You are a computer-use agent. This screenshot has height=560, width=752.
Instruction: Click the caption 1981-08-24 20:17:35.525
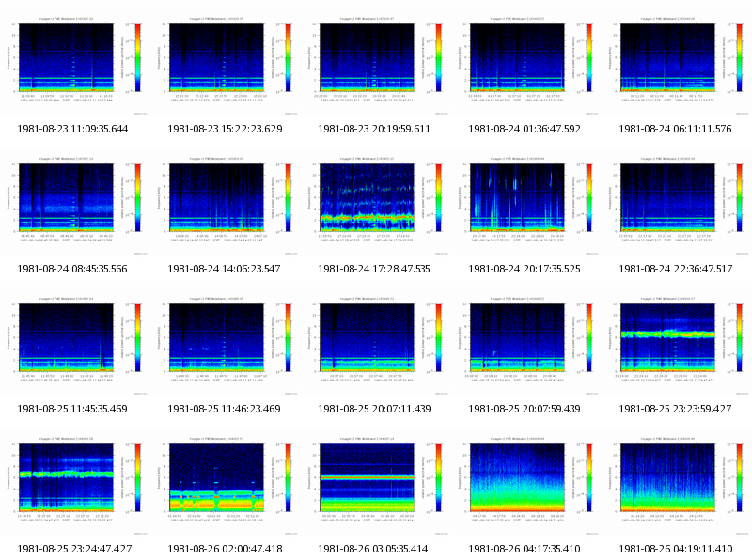[x=525, y=269]
